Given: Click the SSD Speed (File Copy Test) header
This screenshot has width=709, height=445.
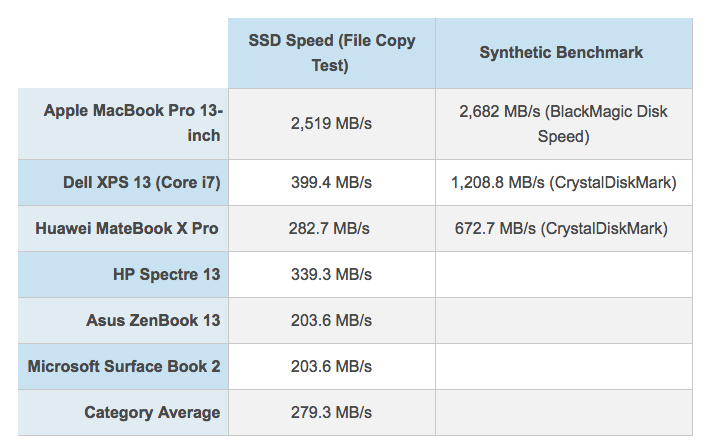Looking at the screenshot, I should pos(331,53).
